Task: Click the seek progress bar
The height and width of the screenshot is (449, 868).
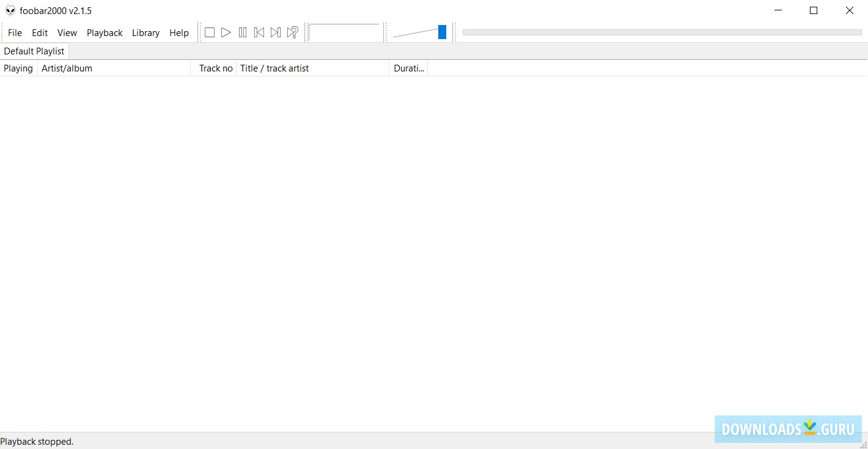Action: pos(661,32)
